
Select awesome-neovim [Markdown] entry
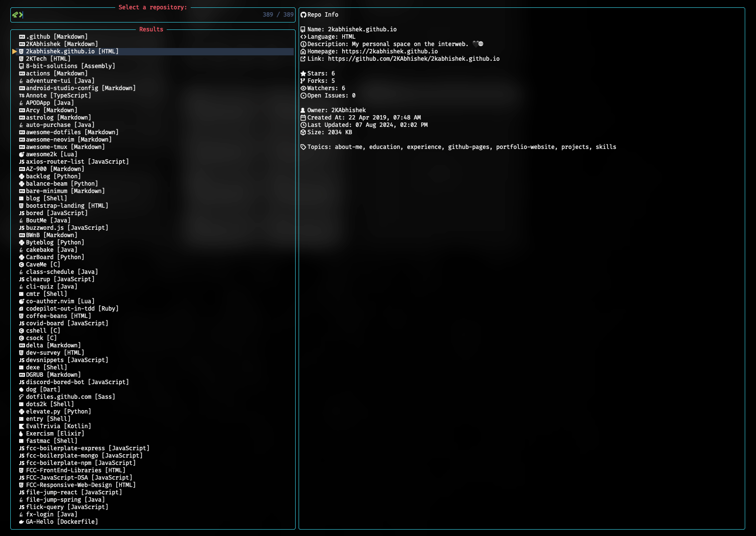tap(69, 140)
